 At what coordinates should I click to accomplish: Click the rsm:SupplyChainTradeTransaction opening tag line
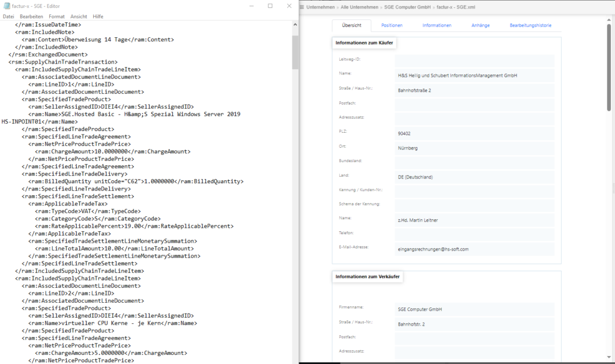[62, 62]
